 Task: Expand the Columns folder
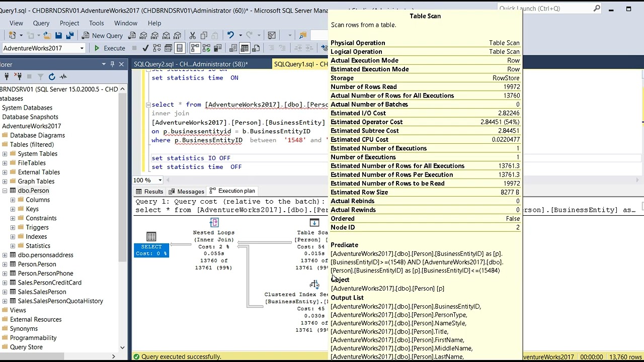point(13,200)
